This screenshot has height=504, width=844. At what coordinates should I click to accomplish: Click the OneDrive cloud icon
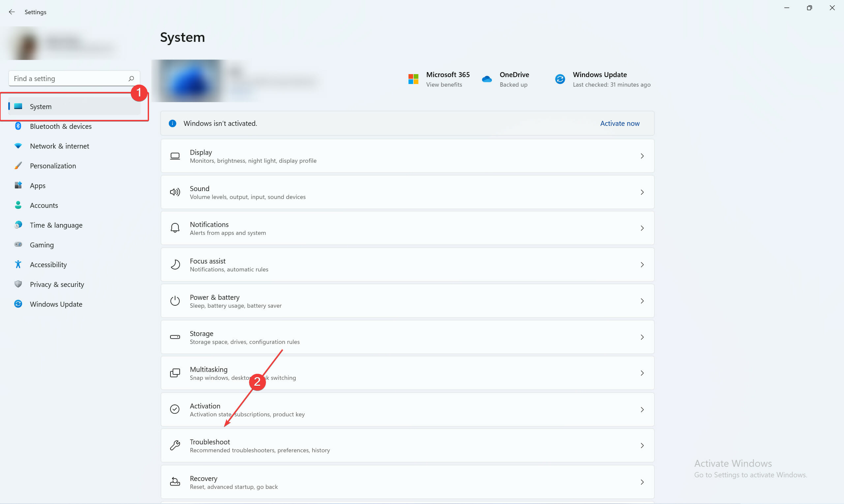(487, 79)
